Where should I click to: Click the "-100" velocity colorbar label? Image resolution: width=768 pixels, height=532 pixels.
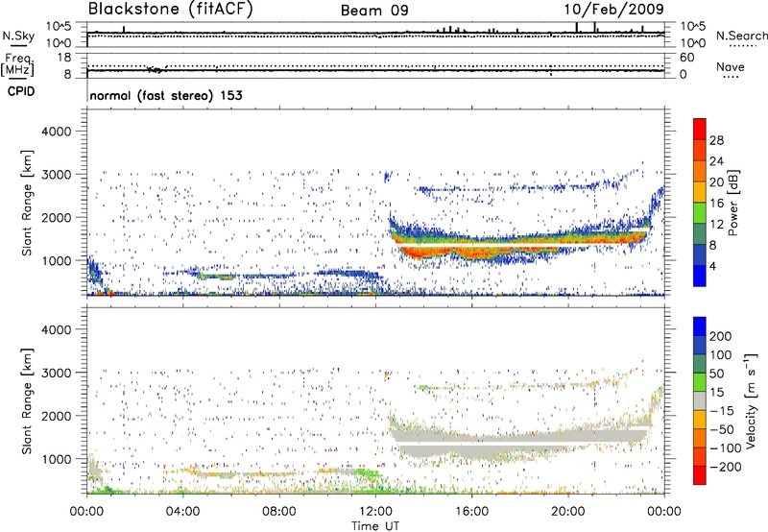click(725, 448)
